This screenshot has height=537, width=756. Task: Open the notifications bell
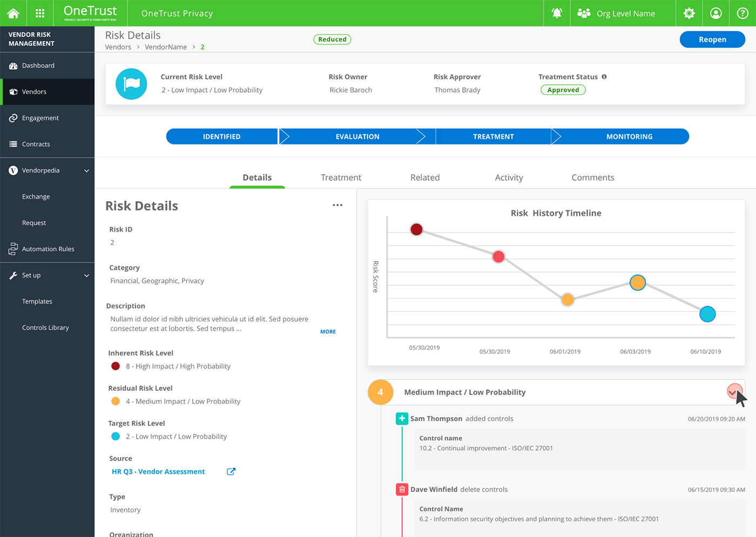557,13
